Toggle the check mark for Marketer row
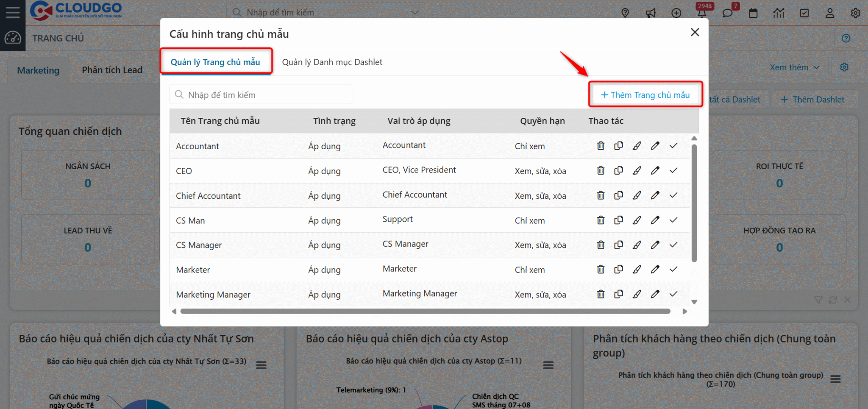Viewport: 868px width, 409px height. tap(673, 269)
